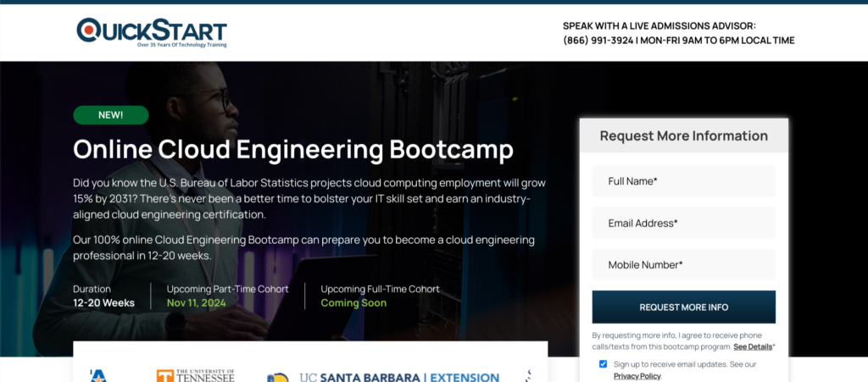
Task: Select the Mobile Number field
Action: [x=683, y=265]
